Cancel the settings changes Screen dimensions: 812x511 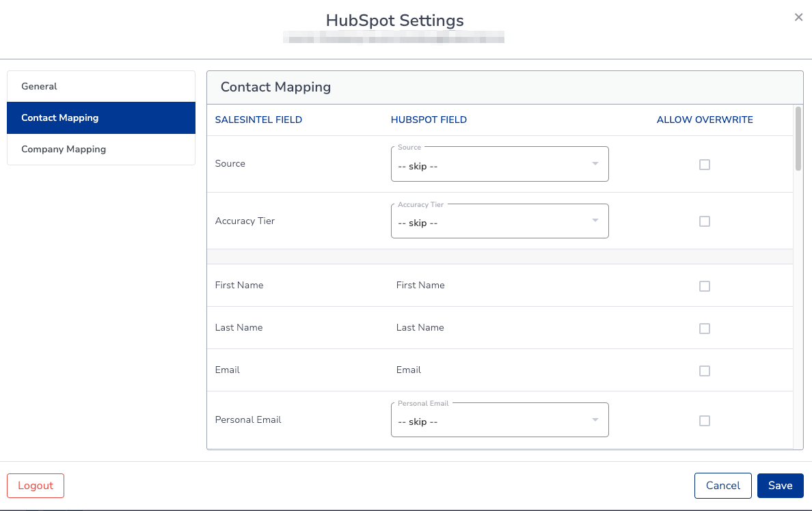click(723, 486)
